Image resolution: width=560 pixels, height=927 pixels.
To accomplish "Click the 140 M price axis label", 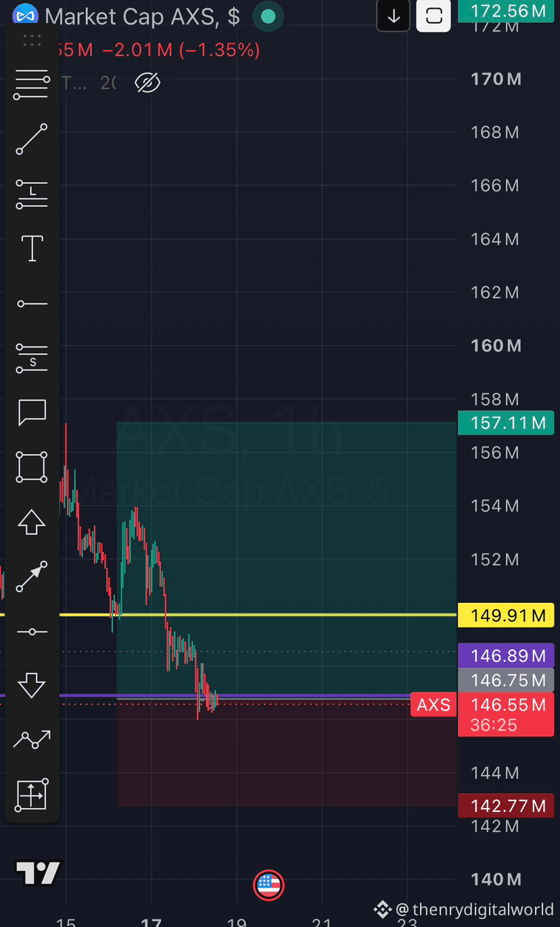I will click(x=496, y=880).
